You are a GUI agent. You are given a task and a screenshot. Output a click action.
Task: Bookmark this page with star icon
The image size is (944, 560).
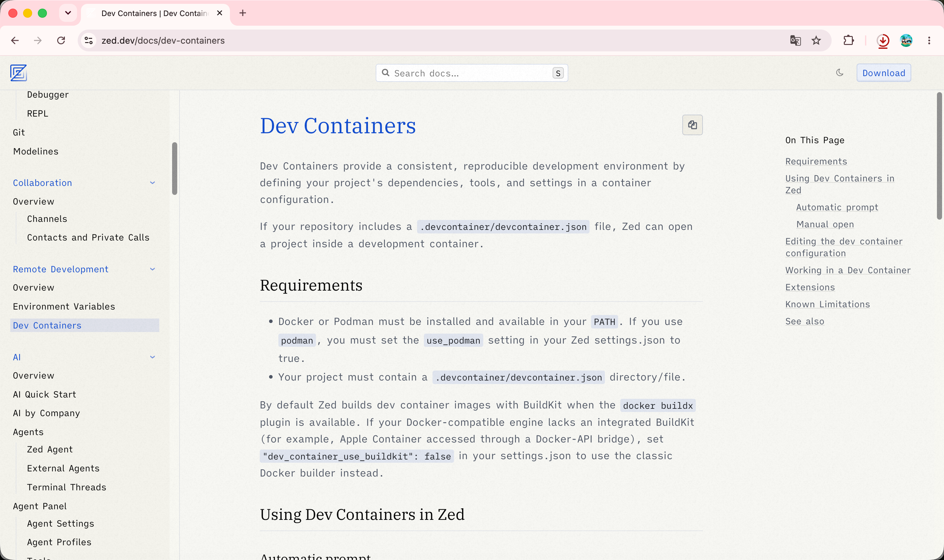(816, 40)
